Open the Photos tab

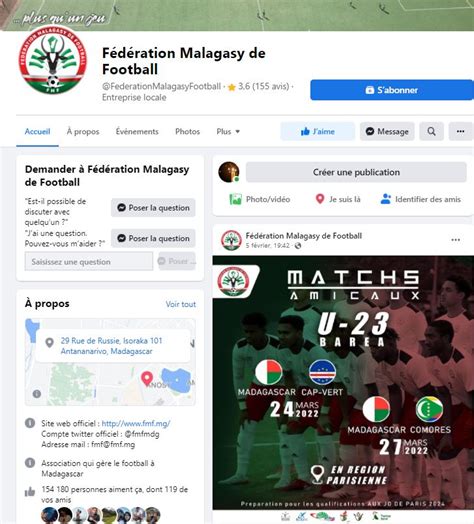[188, 132]
